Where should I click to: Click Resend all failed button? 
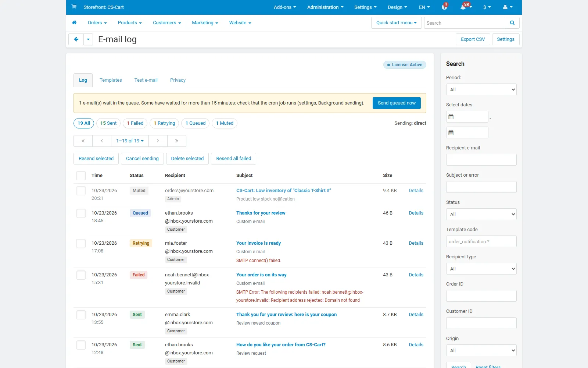pos(234,159)
